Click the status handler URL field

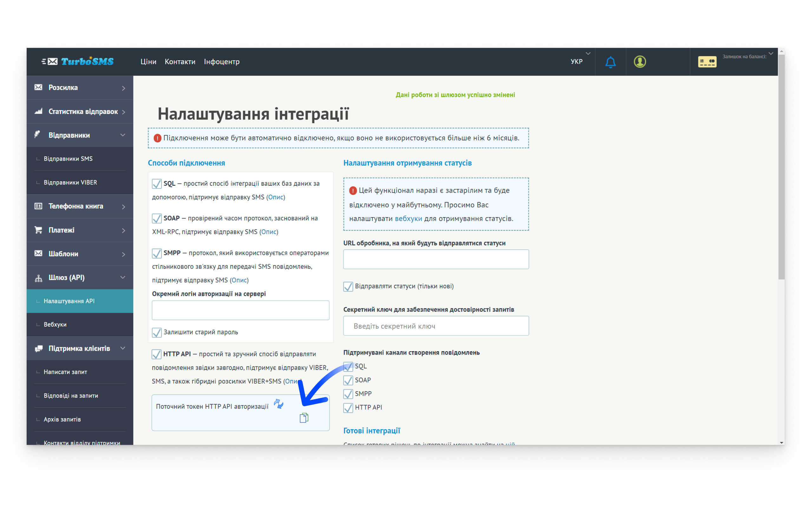click(x=436, y=259)
